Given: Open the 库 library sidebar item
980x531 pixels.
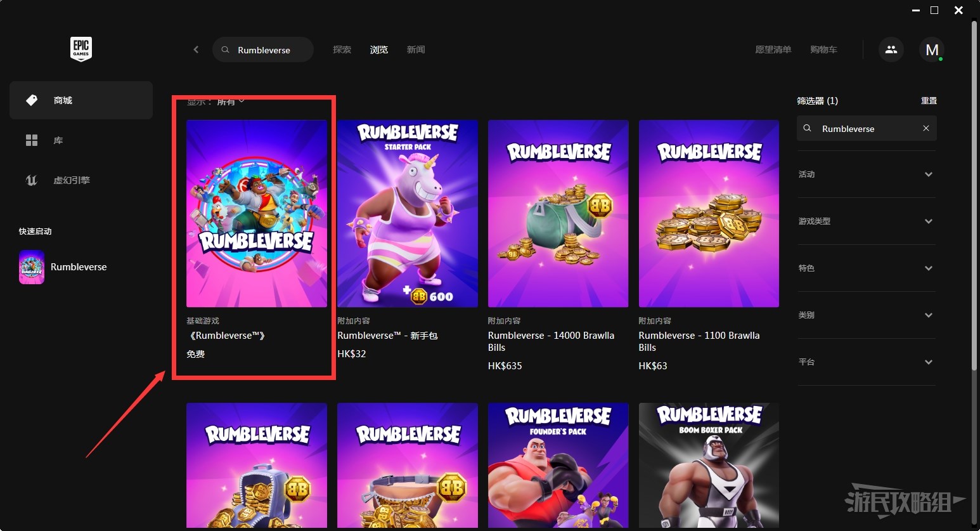Looking at the screenshot, I should click(81, 140).
